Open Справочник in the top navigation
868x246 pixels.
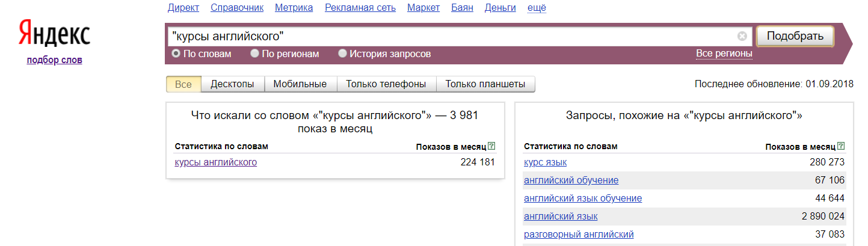237,8
